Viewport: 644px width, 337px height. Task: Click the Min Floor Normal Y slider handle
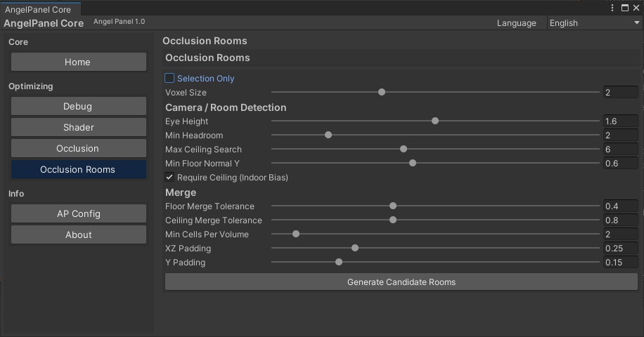(413, 163)
